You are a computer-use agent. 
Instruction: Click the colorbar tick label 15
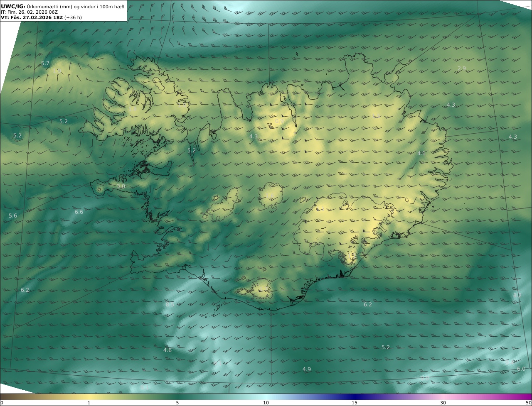[355, 403]
